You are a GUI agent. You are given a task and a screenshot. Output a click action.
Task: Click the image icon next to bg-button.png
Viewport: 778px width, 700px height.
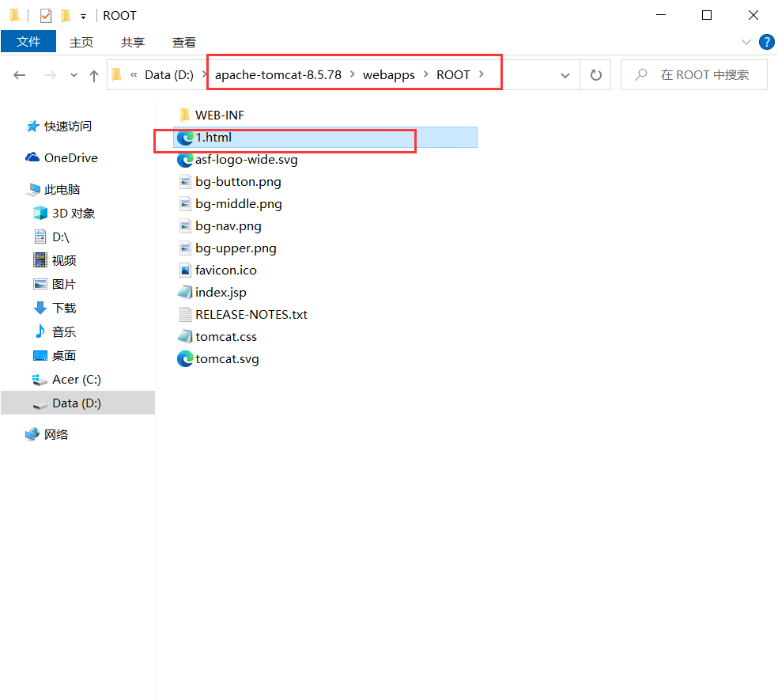coord(185,182)
